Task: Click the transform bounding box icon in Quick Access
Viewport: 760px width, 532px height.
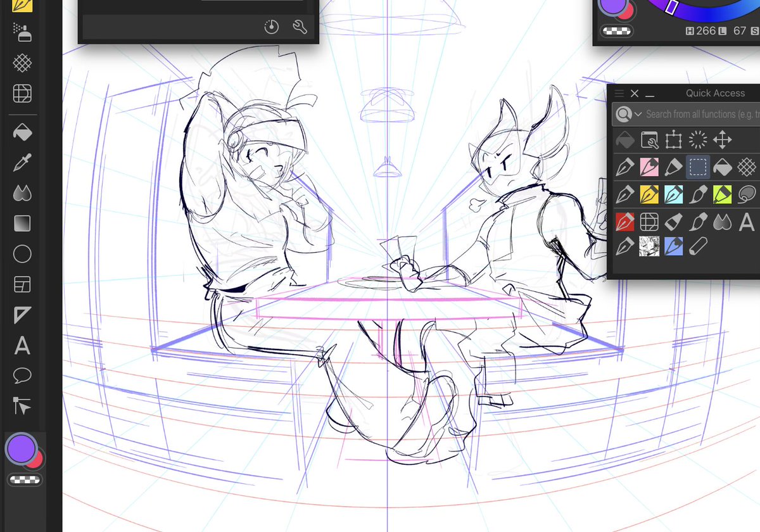Action: [674, 140]
